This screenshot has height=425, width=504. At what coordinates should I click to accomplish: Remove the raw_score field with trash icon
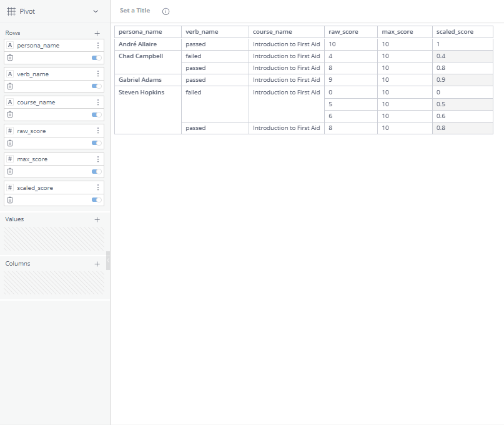tap(9, 143)
